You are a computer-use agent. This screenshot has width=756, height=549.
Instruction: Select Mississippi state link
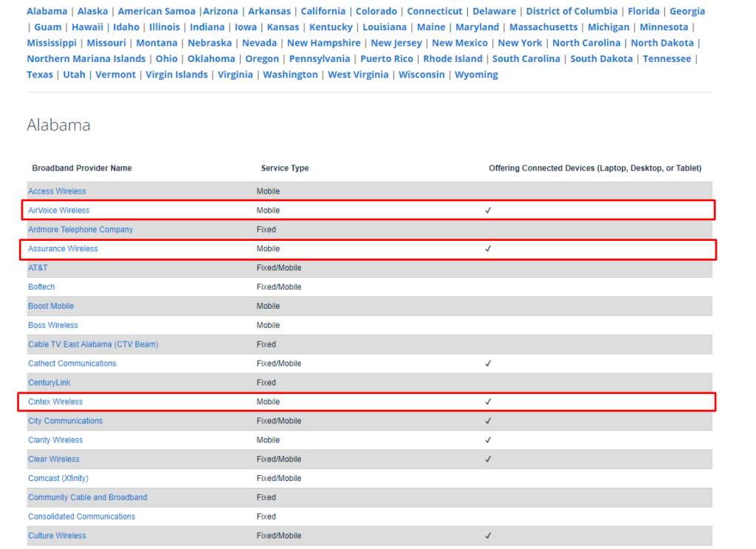pos(52,43)
